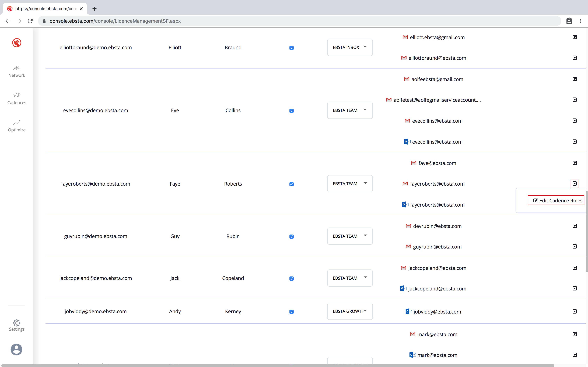
Task: Toggle Eve Collins' licence checkbox
Action: (x=292, y=111)
